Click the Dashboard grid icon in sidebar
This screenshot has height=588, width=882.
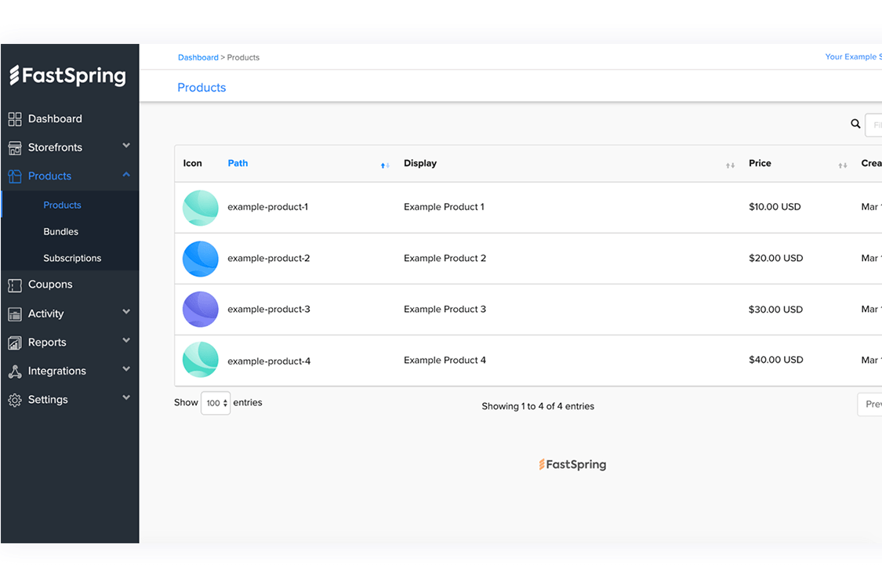pyautogui.click(x=15, y=119)
